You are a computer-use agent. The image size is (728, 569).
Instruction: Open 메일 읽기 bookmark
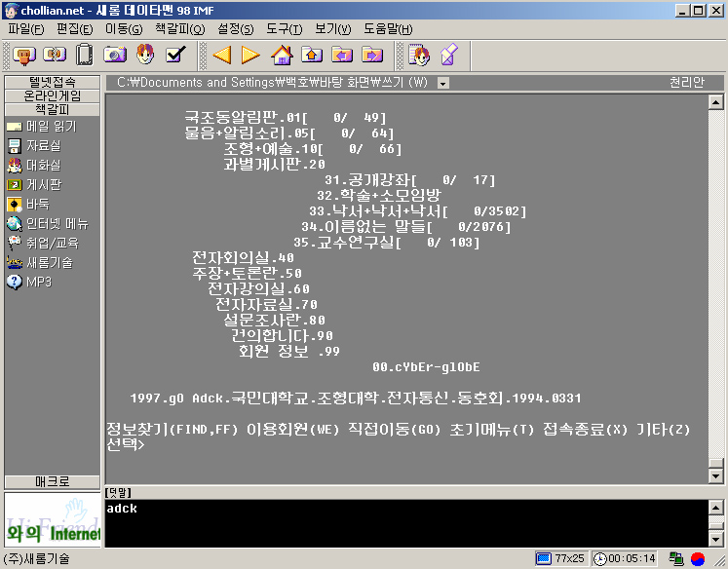click(42, 127)
